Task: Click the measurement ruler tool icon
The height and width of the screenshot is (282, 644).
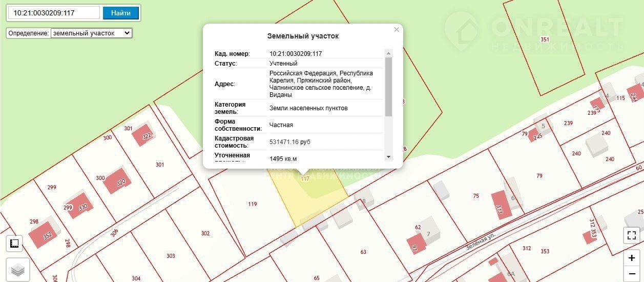Action: pos(14,244)
